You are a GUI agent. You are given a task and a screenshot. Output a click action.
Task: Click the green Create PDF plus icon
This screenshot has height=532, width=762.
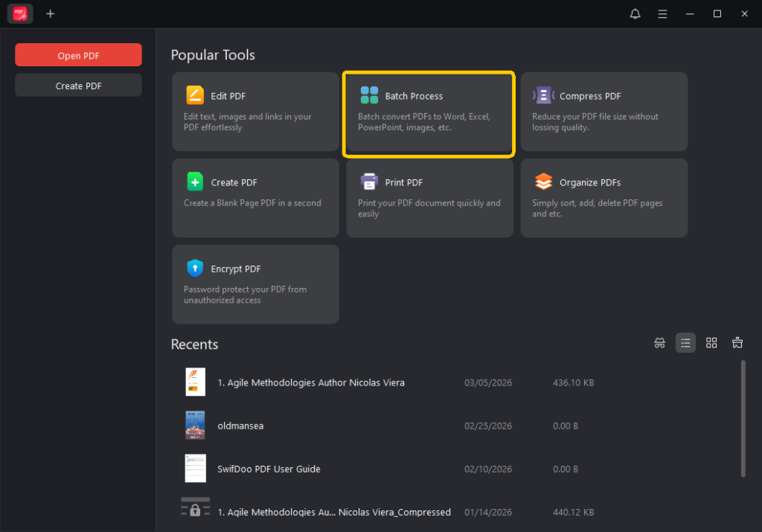[194, 182]
